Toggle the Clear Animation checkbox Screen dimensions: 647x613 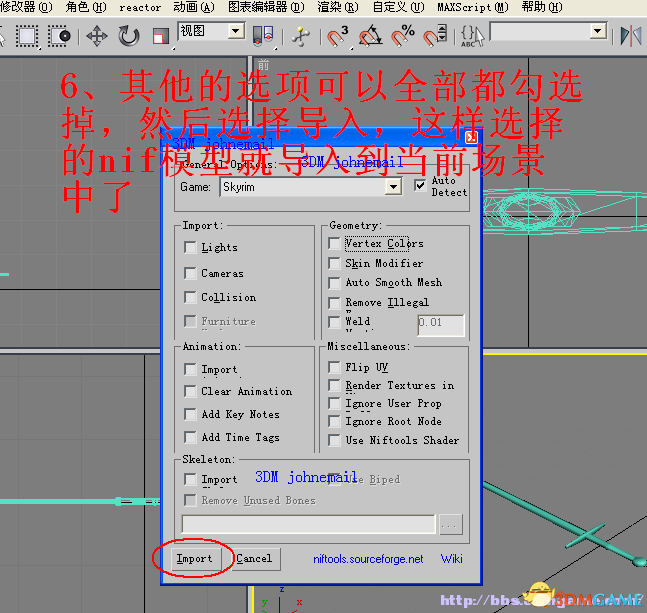click(x=190, y=391)
